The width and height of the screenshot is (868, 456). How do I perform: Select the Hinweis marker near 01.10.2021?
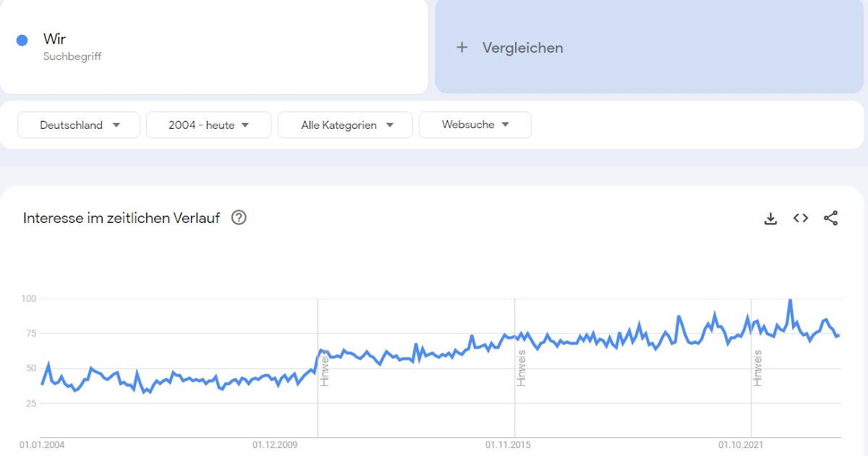pyautogui.click(x=757, y=368)
